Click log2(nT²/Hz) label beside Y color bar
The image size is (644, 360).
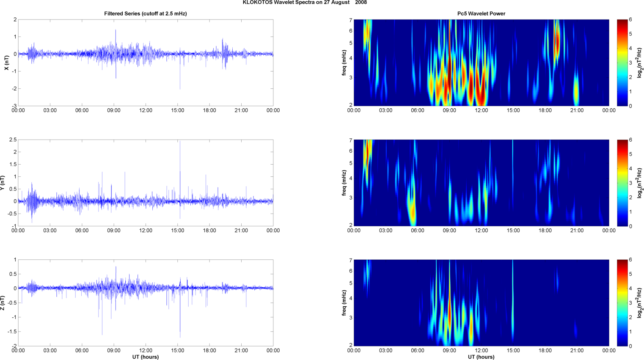point(641,183)
